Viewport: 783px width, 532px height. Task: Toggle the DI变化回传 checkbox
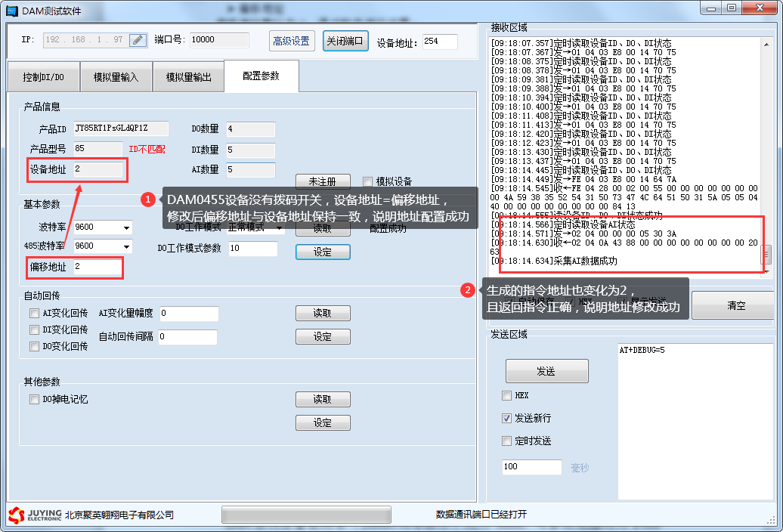pos(34,329)
